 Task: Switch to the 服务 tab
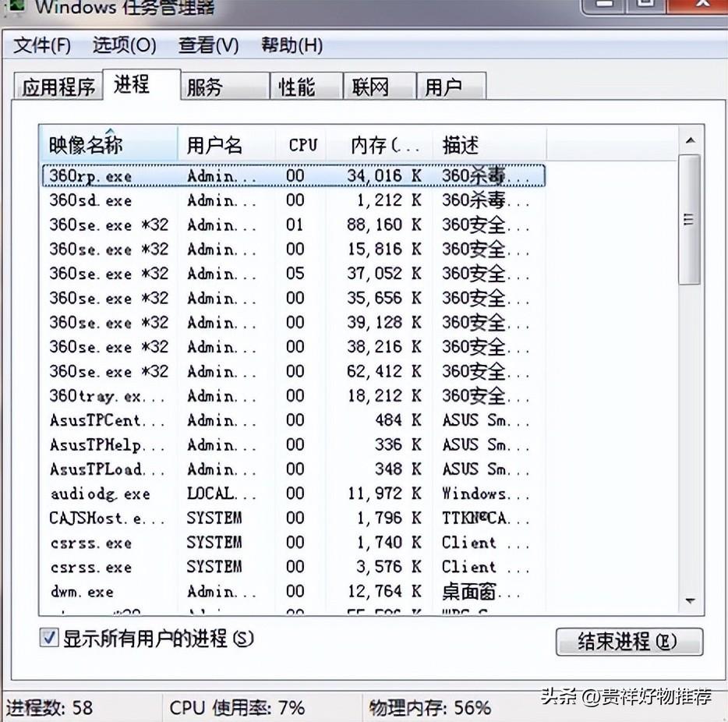coord(225,87)
